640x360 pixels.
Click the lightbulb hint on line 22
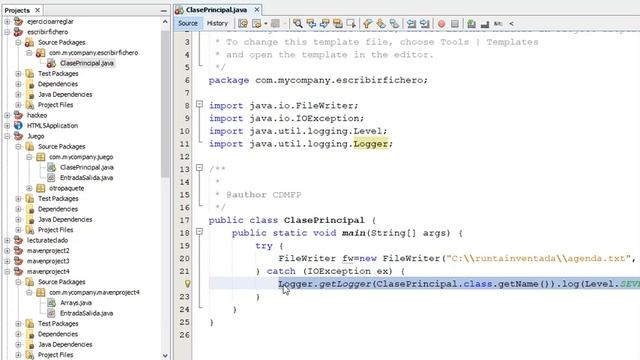tap(187, 283)
